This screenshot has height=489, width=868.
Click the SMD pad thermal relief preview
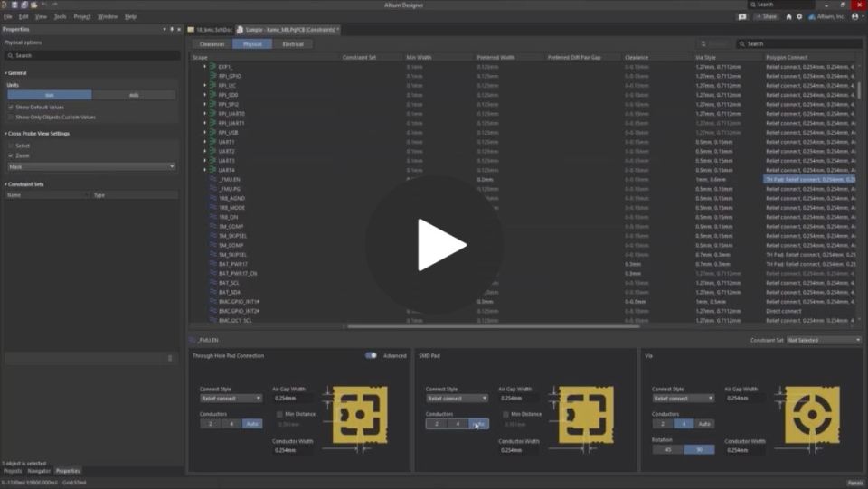[586, 415]
